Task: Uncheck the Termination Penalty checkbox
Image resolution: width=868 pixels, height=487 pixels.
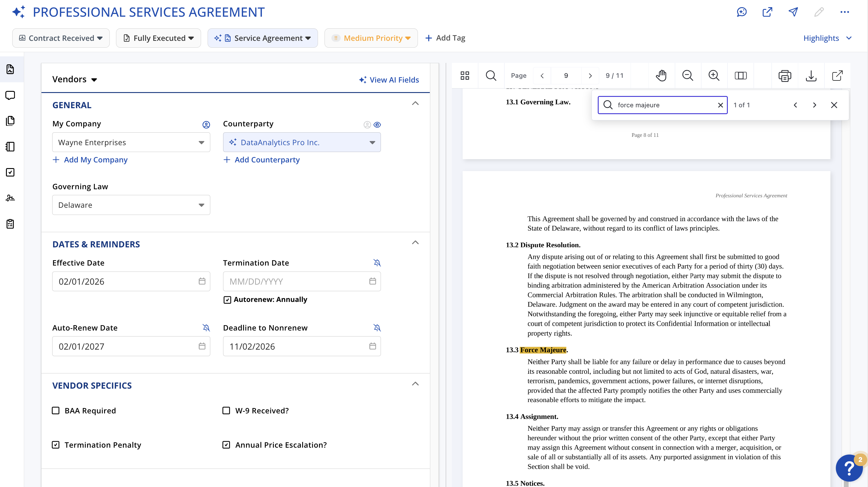Action: click(55, 445)
